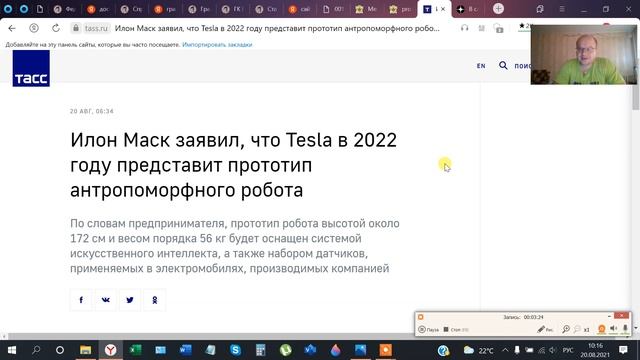
Task: Share article on Facebook
Action: click(x=81, y=300)
